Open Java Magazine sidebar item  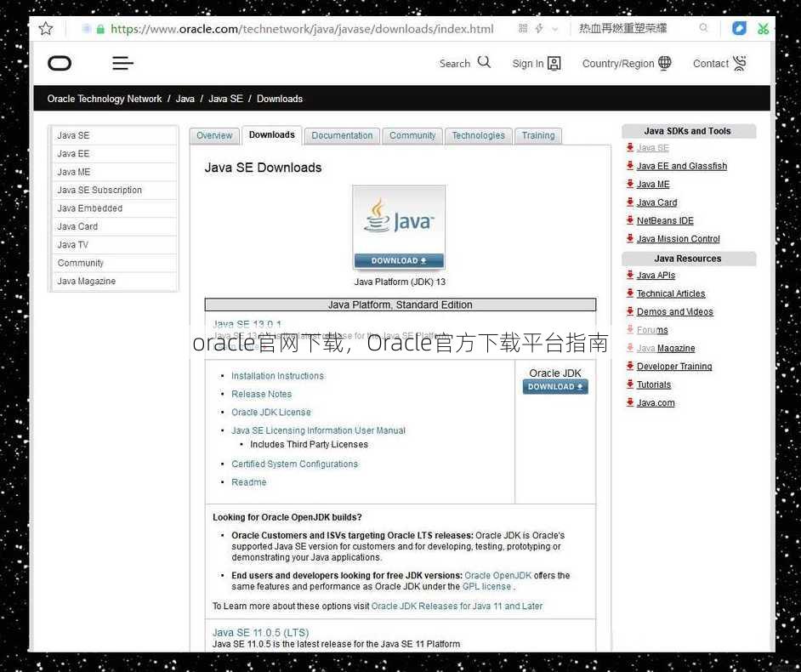[115, 281]
